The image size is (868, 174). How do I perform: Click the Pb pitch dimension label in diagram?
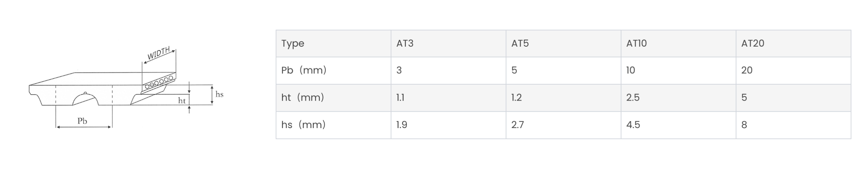point(82,121)
